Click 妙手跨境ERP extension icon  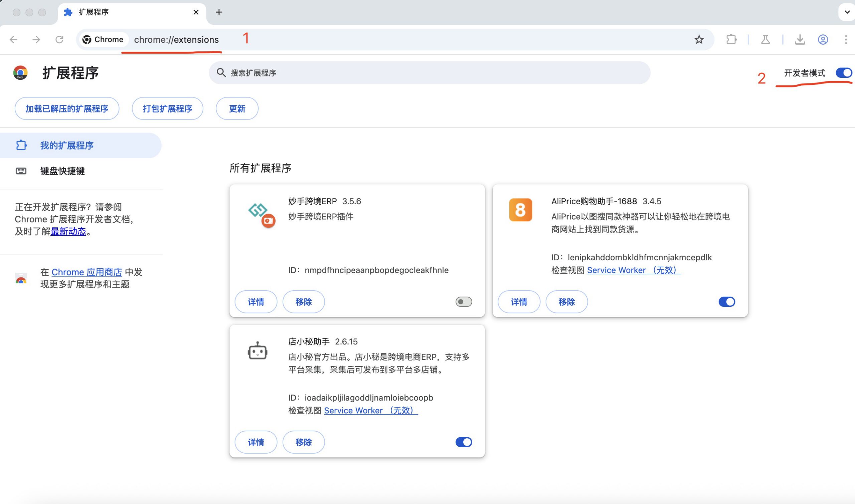(x=261, y=215)
